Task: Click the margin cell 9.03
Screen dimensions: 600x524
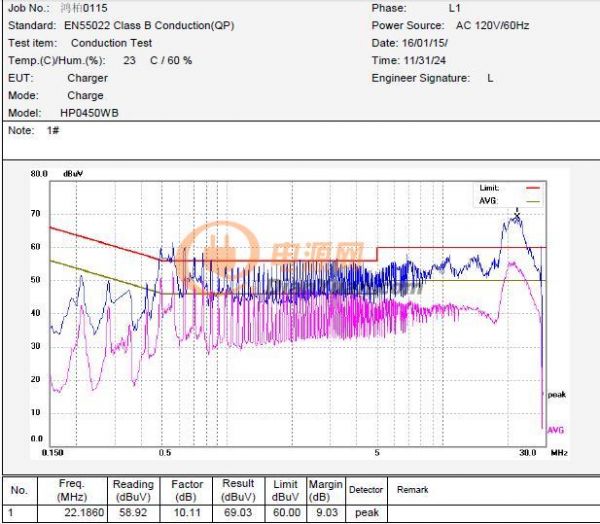Action: click(x=327, y=513)
